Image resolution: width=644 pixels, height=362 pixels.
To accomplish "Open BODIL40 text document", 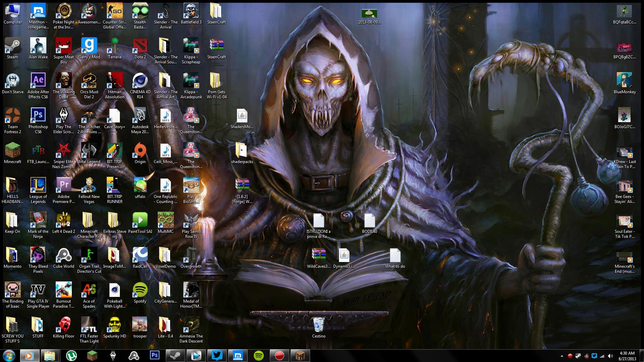I will point(369,223).
